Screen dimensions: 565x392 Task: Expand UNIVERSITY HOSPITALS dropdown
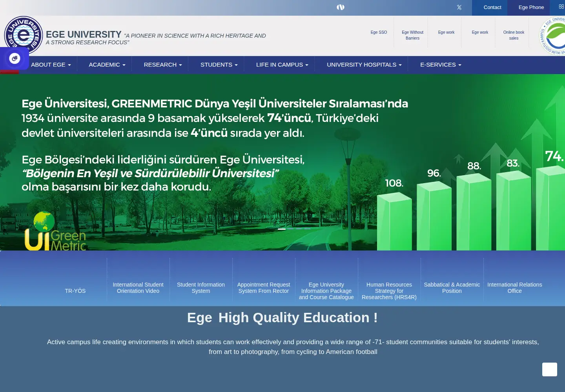[364, 65]
